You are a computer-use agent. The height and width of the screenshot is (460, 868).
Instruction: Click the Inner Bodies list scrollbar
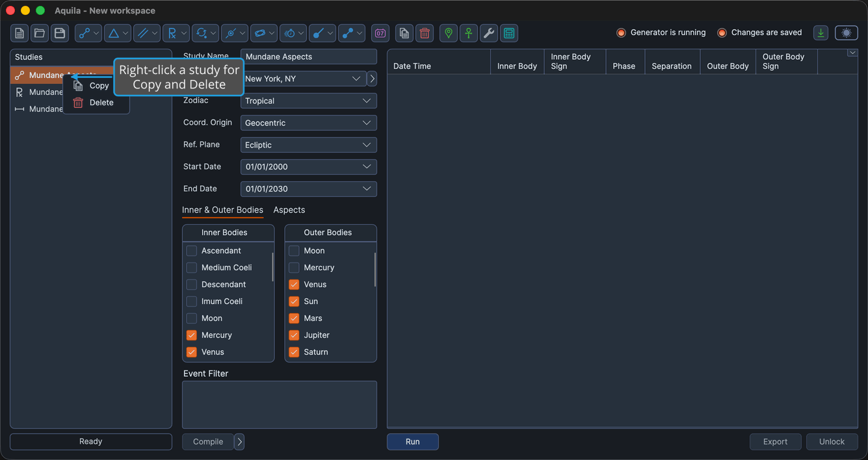[272, 267]
